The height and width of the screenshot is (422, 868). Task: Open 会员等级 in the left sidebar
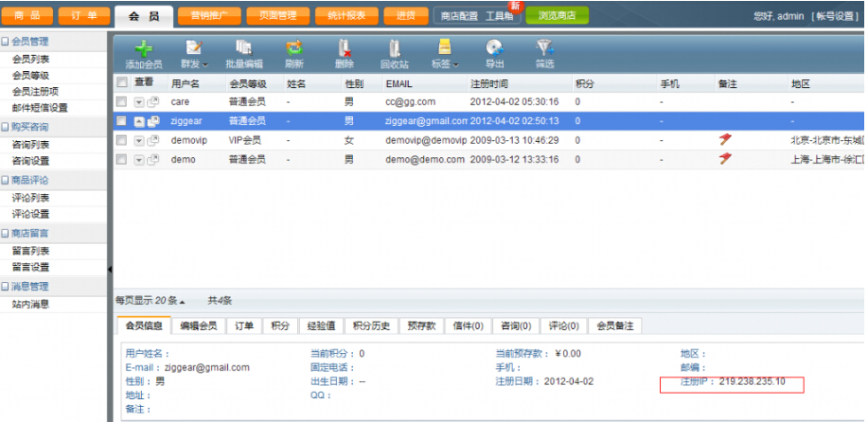click(30, 76)
